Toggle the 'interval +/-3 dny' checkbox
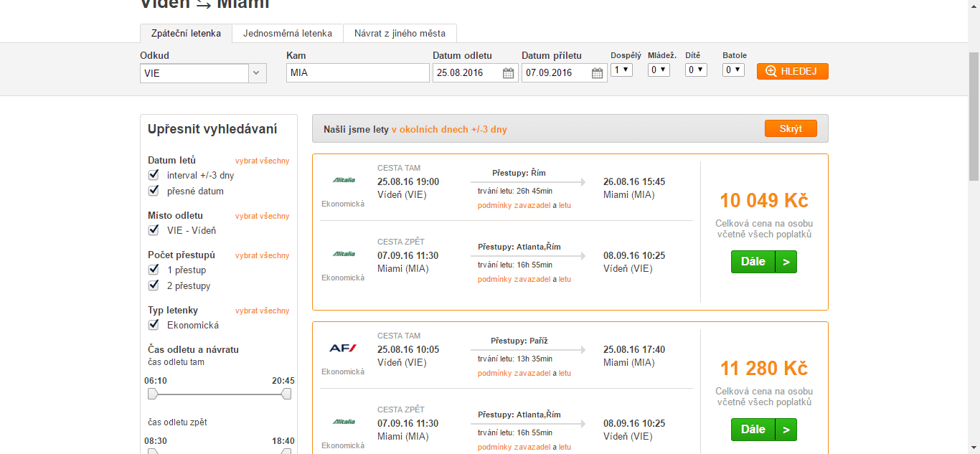 (154, 174)
